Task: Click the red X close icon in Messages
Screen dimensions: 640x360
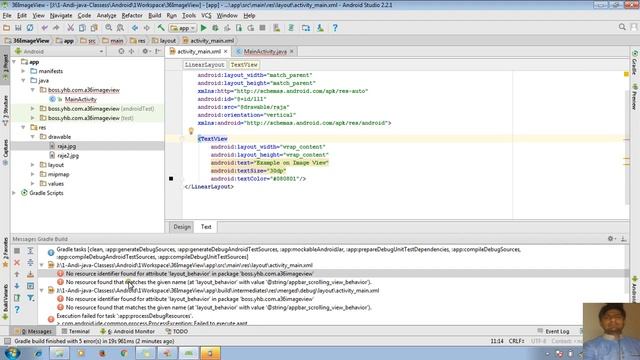Action: (x=17, y=262)
